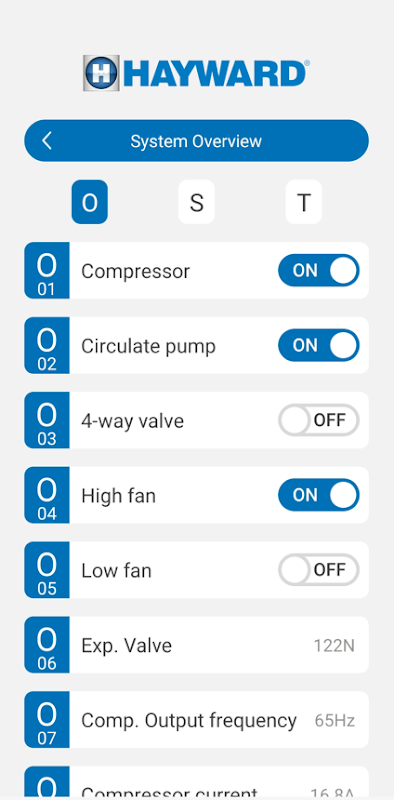This screenshot has width=394, height=800.
Task: Click the Hayward logo at the top
Action: pyautogui.click(x=196, y=73)
